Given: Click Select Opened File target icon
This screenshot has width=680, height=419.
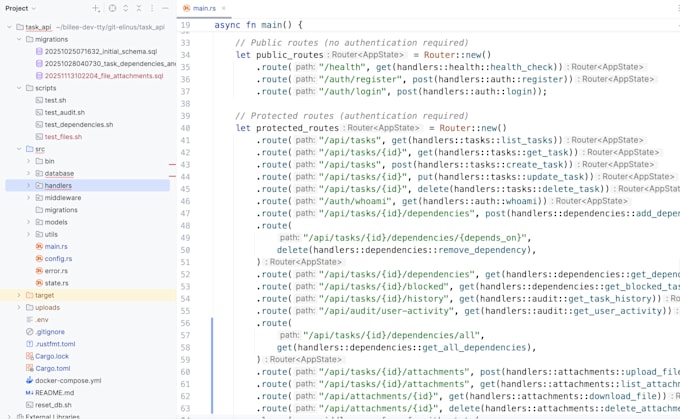Looking at the screenshot, I should point(112,8).
